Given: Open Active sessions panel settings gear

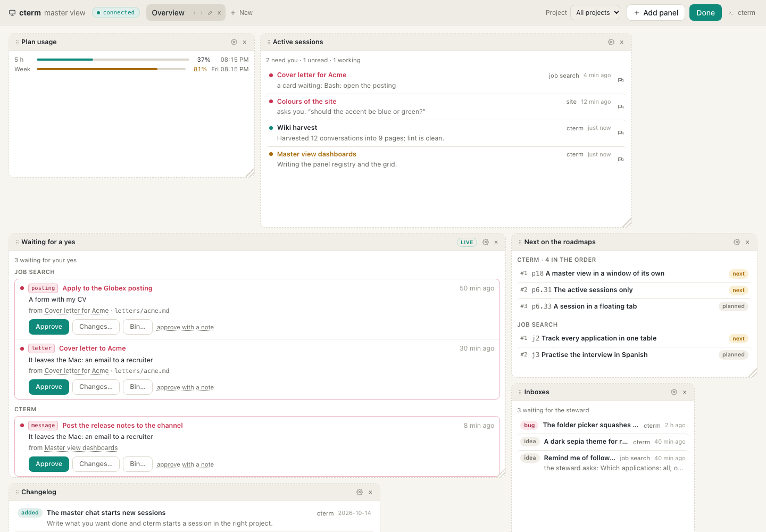Looking at the screenshot, I should click(611, 42).
